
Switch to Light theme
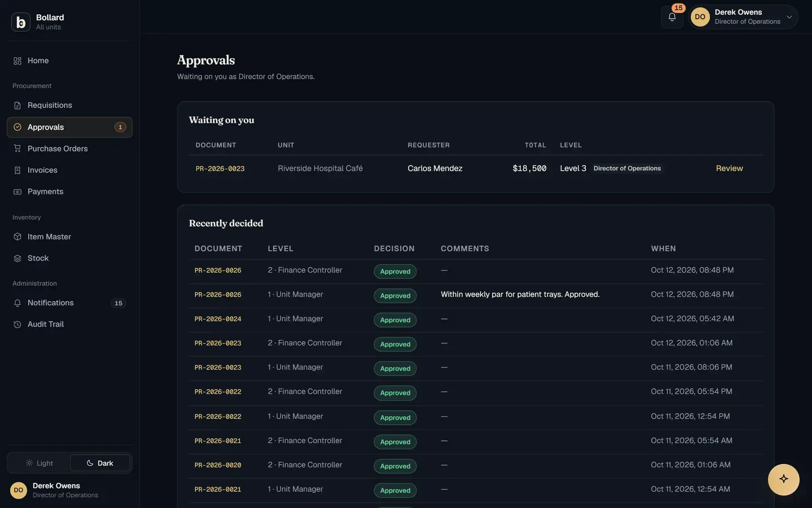click(x=39, y=463)
